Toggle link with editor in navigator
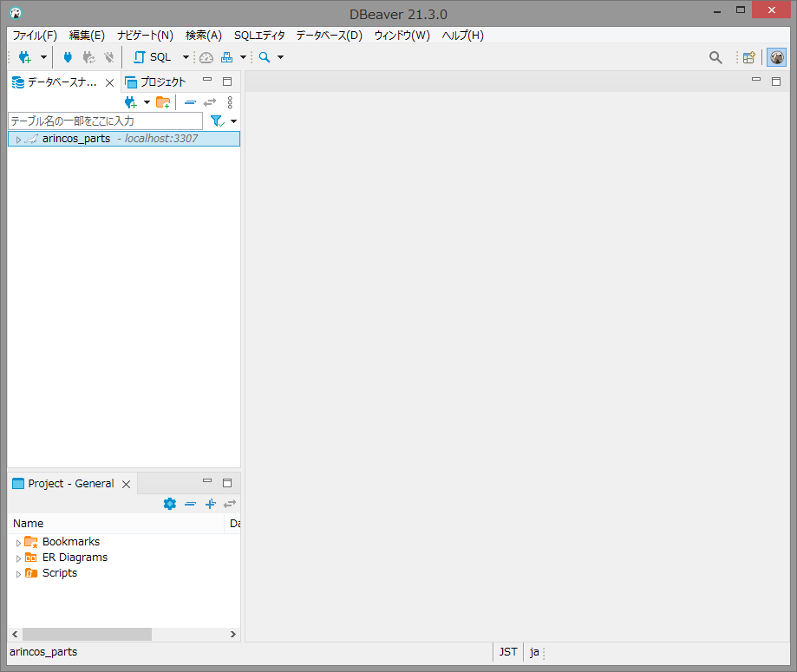This screenshot has height=672, width=797. click(210, 102)
